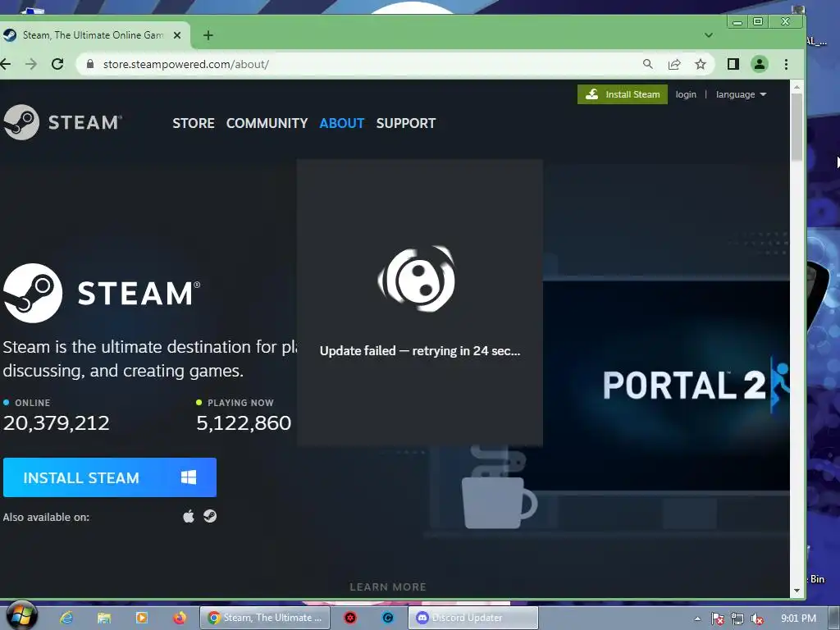Image resolution: width=840 pixels, height=630 pixels.
Task: Bookmark this page with the star icon
Action: coord(701,64)
